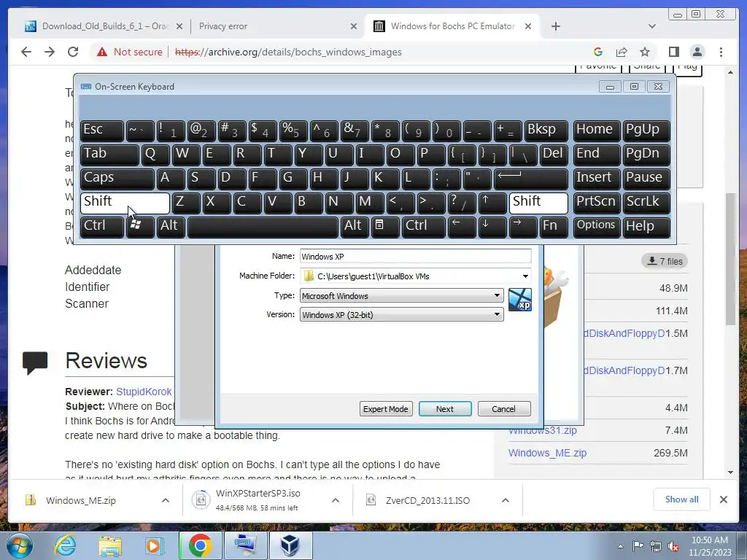
Task: Switch to VirtualBox in the taskbar
Action: click(290, 545)
